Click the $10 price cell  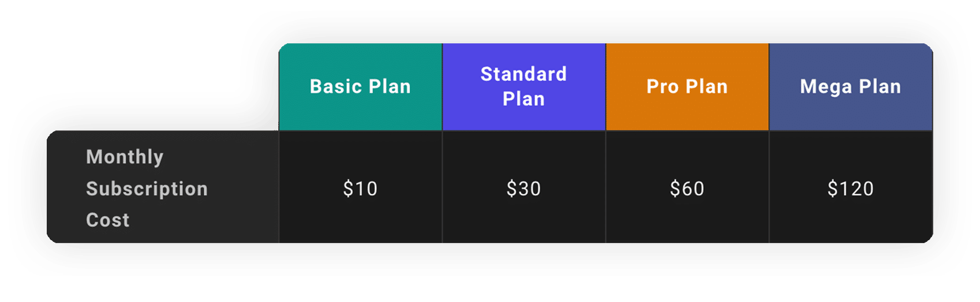click(x=360, y=187)
